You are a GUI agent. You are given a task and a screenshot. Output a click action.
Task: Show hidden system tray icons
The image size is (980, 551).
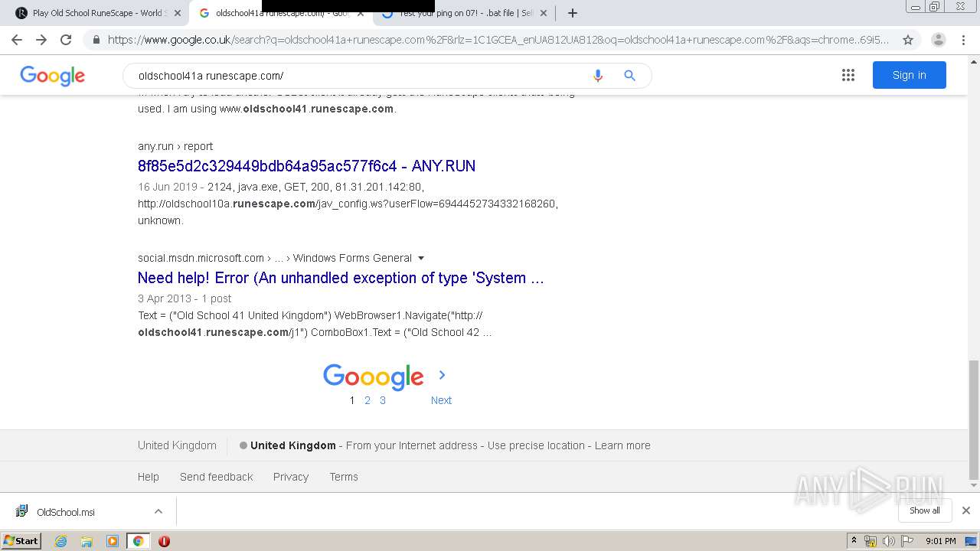pos(854,541)
